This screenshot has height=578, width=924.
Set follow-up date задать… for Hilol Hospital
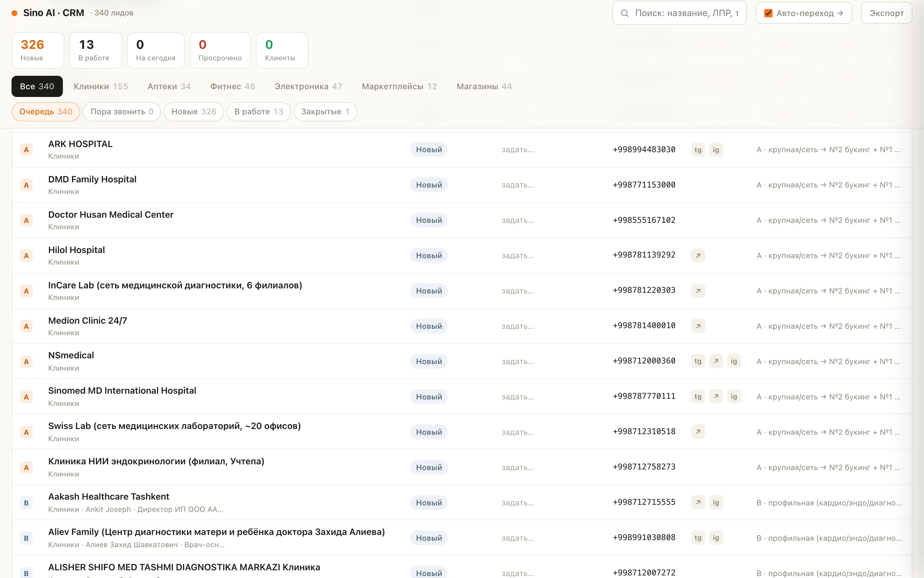click(518, 256)
